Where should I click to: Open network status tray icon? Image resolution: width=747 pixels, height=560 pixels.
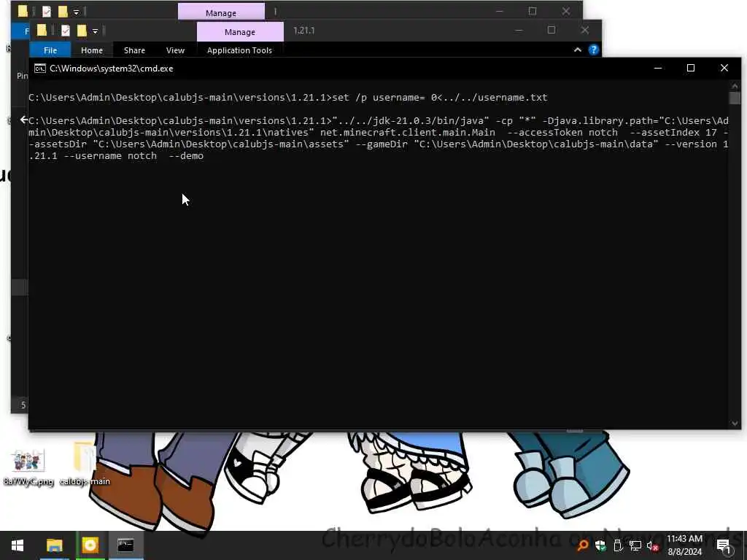tap(635, 545)
